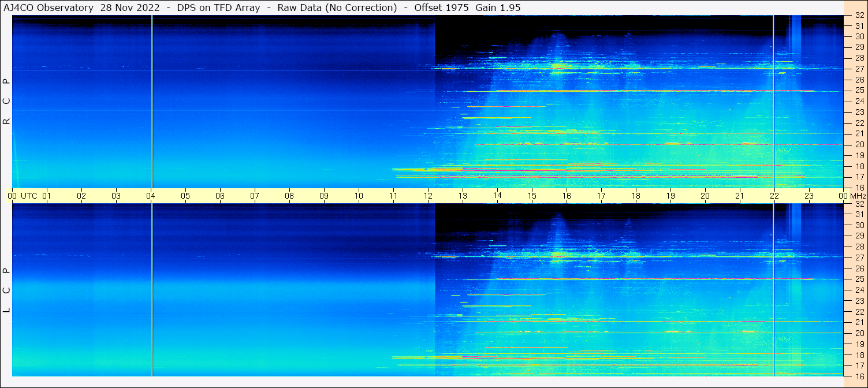Click 'DPS on TFD Array' in header
The height and width of the screenshot is (388, 868).
(x=218, y=8)
